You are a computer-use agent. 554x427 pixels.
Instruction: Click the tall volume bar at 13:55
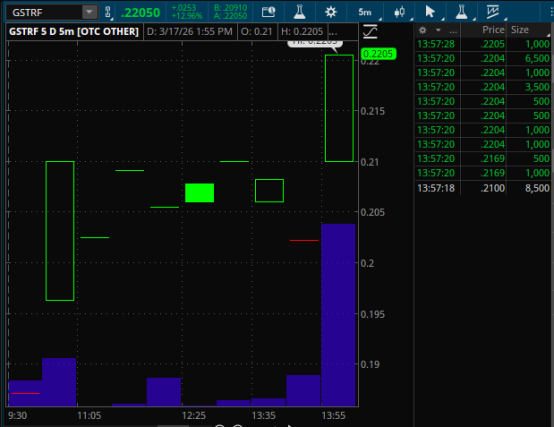click(338, 315)
